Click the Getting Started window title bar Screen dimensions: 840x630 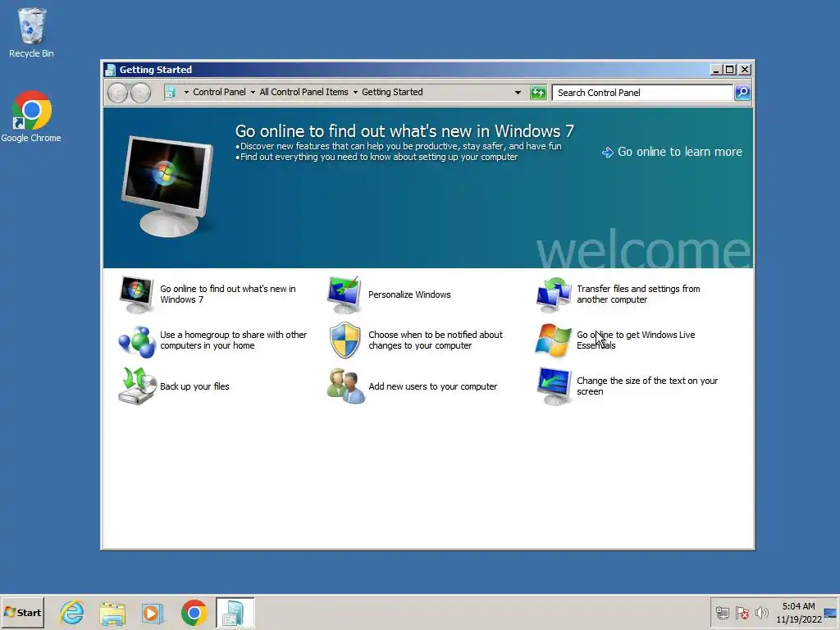407,70
